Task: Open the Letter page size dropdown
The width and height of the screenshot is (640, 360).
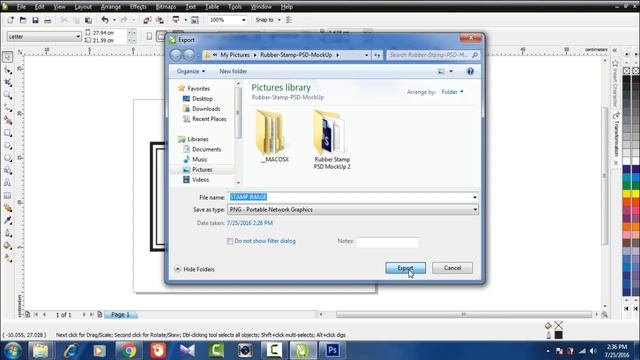Action: 78,36
